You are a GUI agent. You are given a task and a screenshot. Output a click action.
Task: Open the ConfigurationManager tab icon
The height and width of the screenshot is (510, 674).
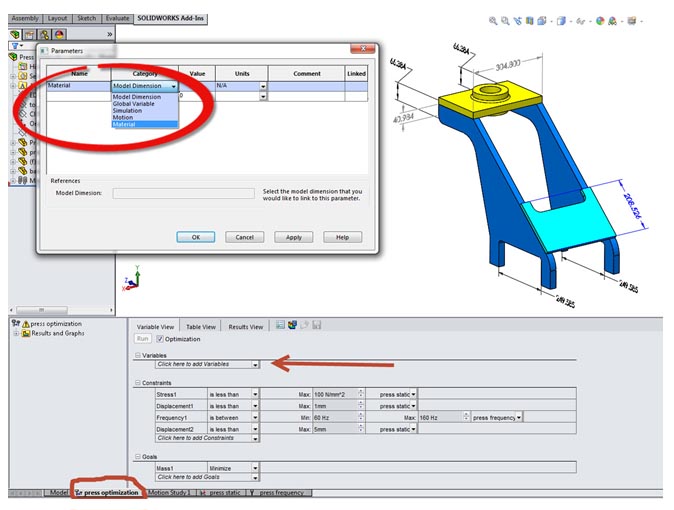point(44,34)
